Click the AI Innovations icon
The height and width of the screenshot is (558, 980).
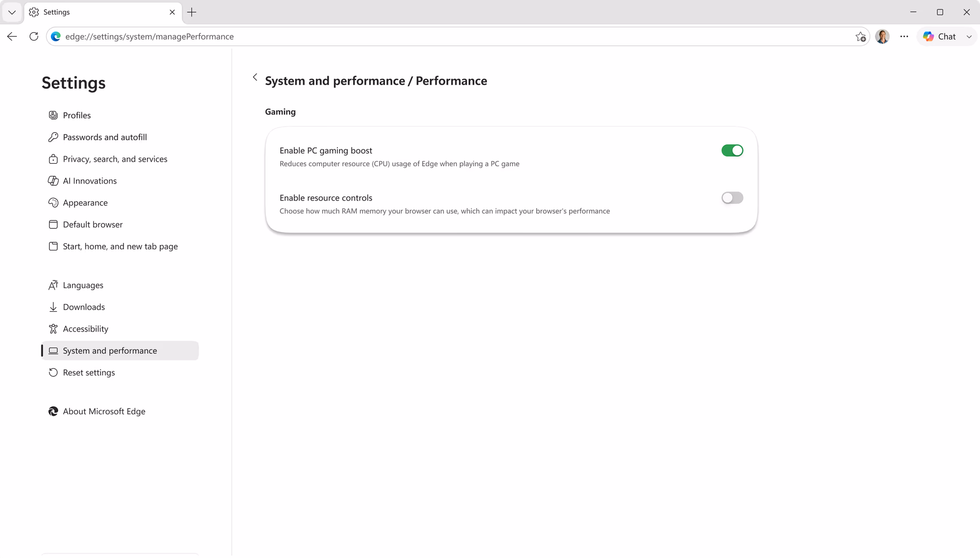coord(53,181)
